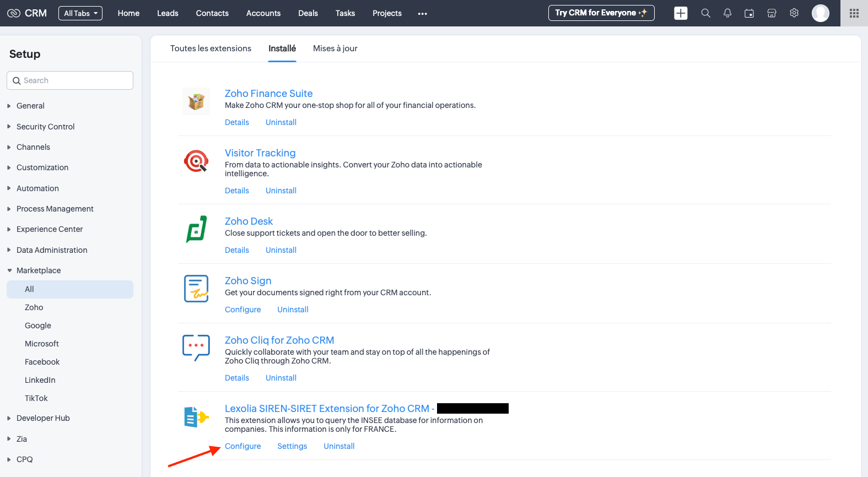Viewport: 868px width, 477px height.
Task: Select the Installé tab
Action: click(282, 48)
